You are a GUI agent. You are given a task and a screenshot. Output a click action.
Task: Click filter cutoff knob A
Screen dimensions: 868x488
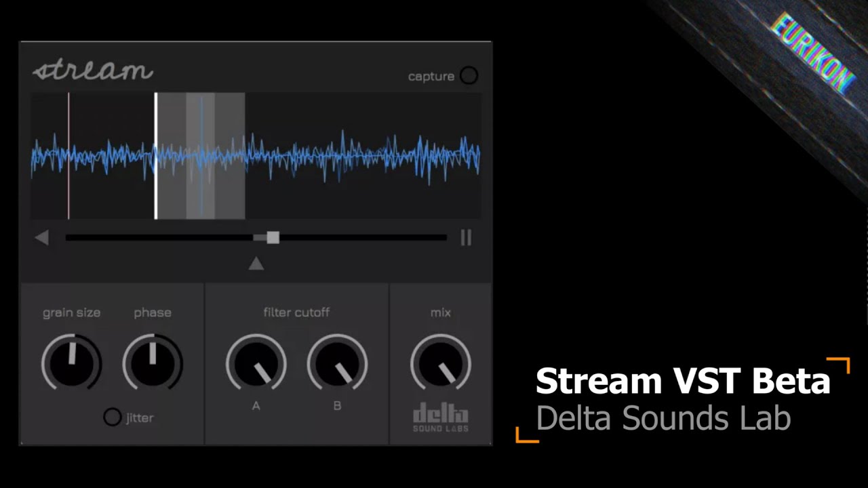(x=256, y=363)
